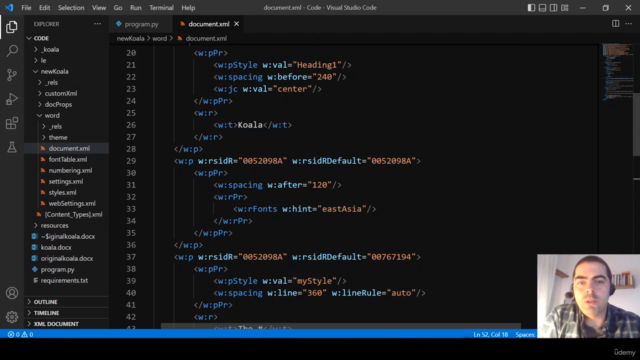Open the Accounts icon in activity bar
This screenshot has height=360, width=640.
12,293
